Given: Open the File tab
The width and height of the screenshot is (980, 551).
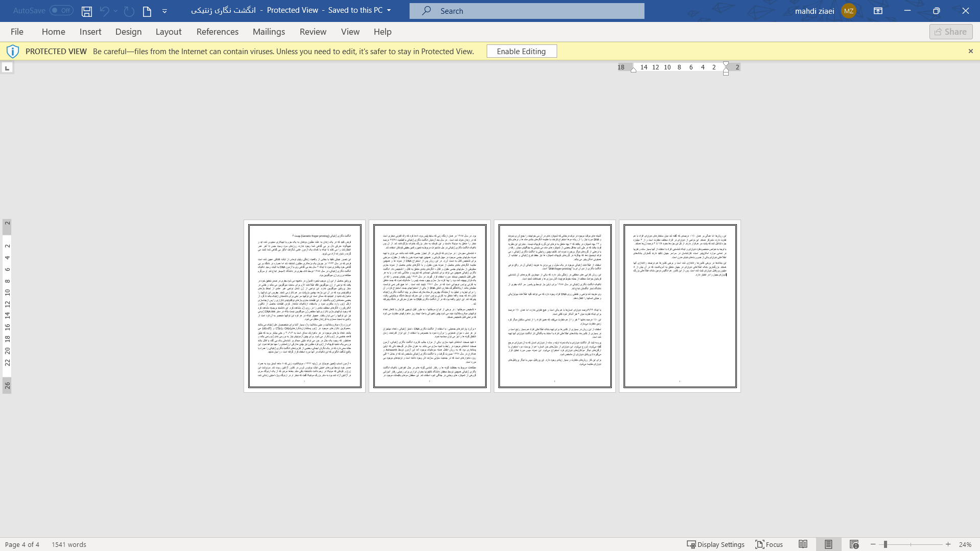Looking at the screenshot, I should coord(17,32).
